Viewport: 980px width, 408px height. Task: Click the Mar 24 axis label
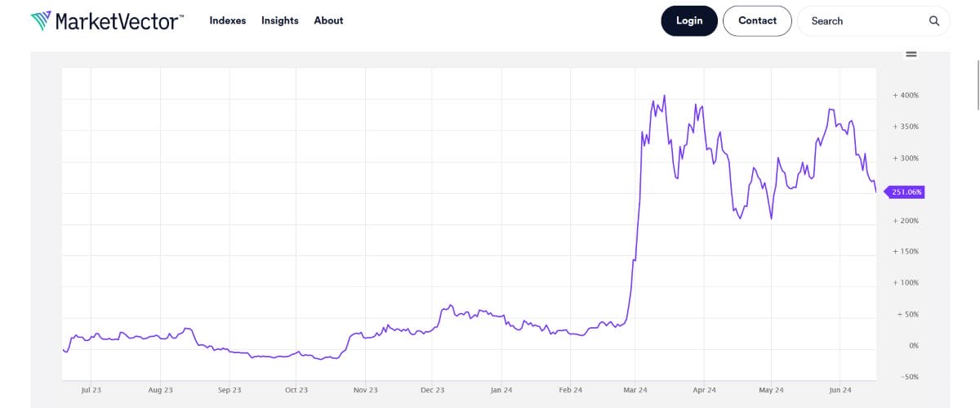(x=637, y=391)
